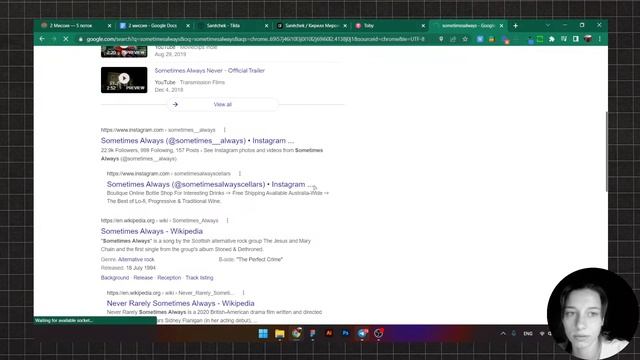This screenshot has height=360, width=640.
Task: Stop loading the page with the X button
Action: click(x=66, y=39)
